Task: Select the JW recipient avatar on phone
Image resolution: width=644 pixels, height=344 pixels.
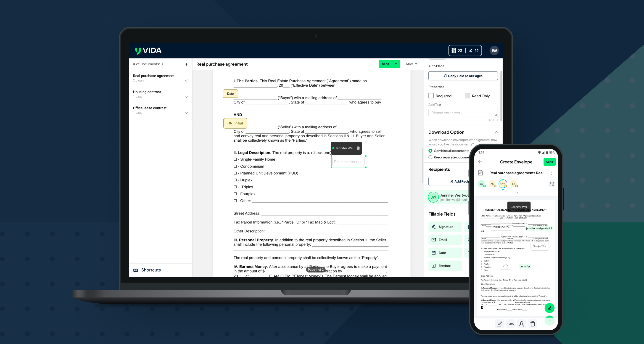Action: (x=481, y=184)
